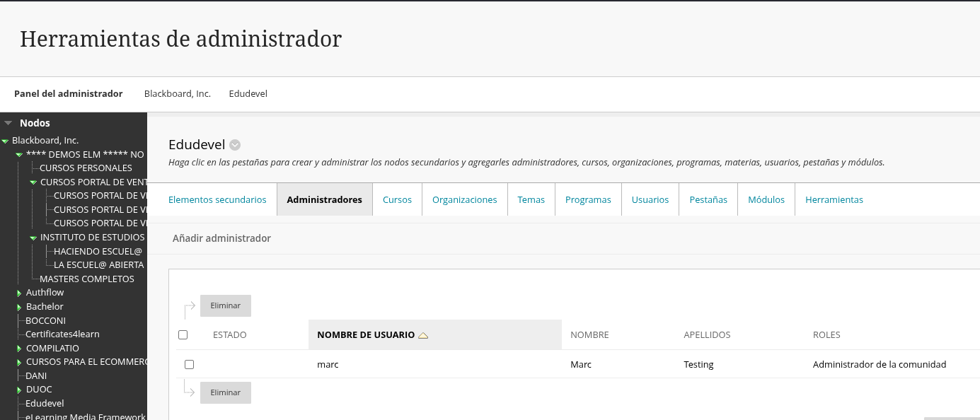
Task: Select the DUOC node label
Action: point(39,390)
